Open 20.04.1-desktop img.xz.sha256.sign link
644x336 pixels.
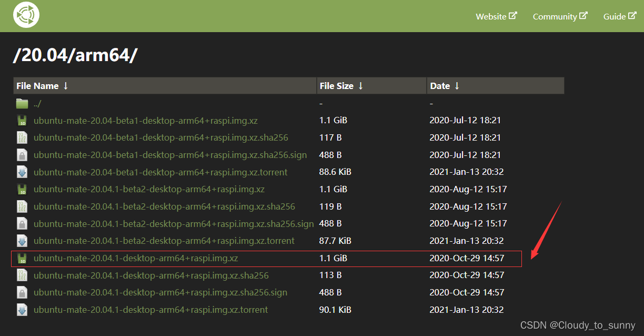coord(160,292)
